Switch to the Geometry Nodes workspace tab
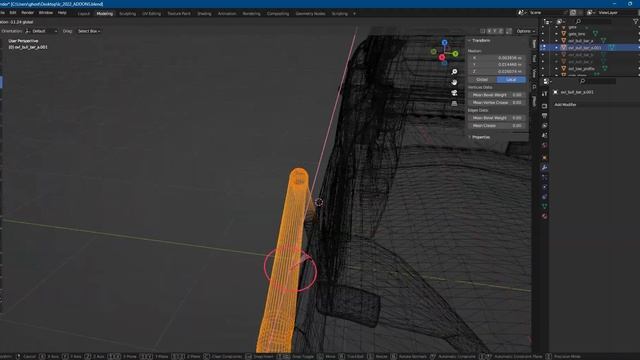Viewport: 640px width, 360px height. (310, 13)
